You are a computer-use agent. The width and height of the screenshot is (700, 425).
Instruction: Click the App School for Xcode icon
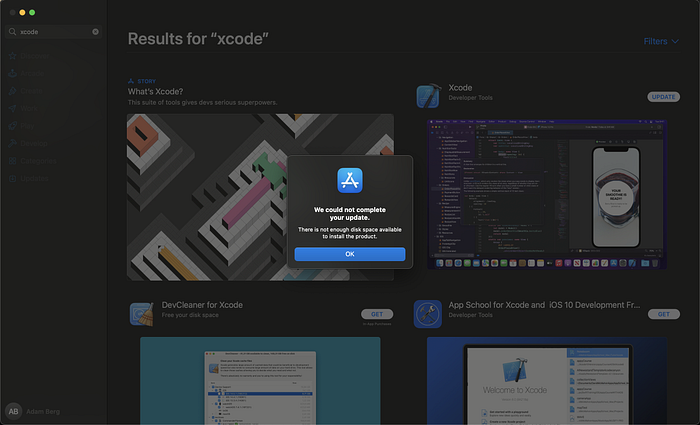pos(428,314)
